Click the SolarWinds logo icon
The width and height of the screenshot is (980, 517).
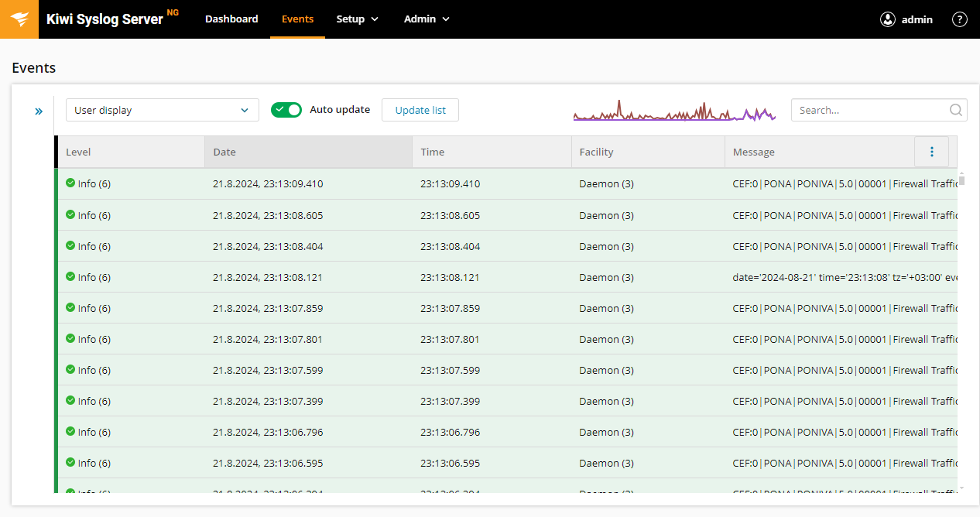click(x=19, y=19)
